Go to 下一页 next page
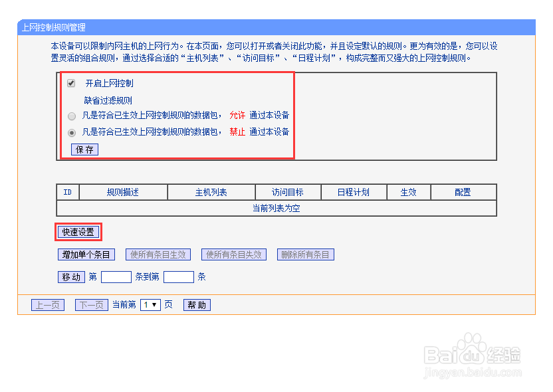Image resolution: width=553 pixels, height=392 pixels. click(91, 304)
